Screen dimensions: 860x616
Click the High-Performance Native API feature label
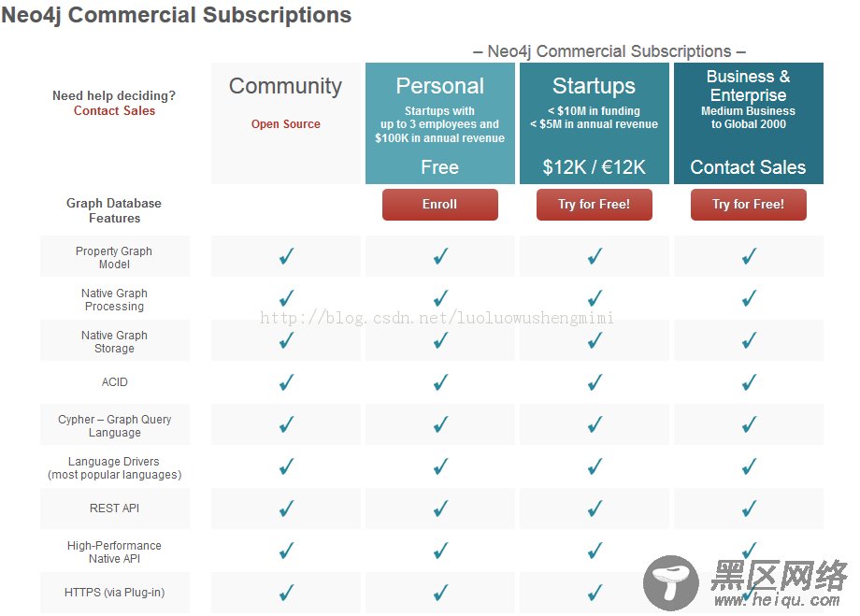[x=114, y=552]
